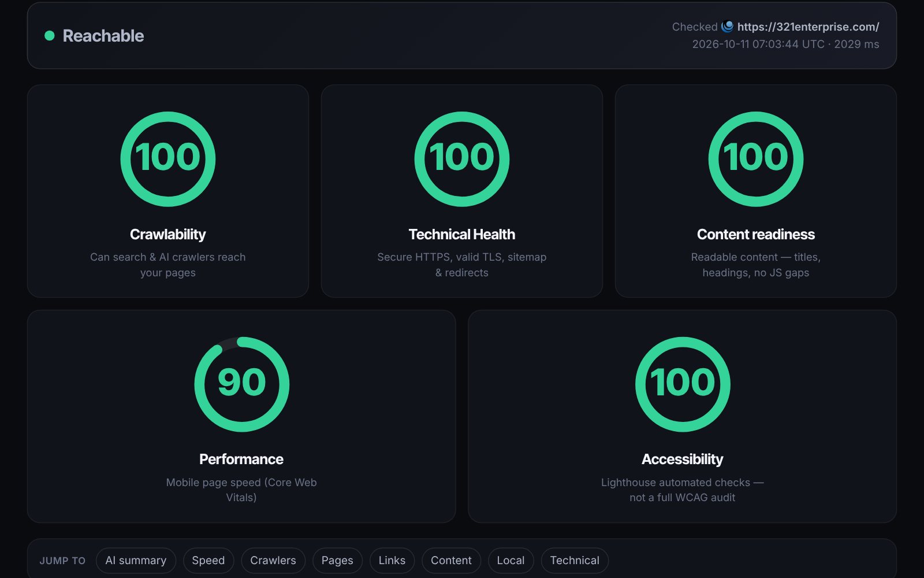The width and height of the screenshot is (924, 578).
Task: Click the Crawlability card title
Action: pyautogui.click(x=168, y=234)
